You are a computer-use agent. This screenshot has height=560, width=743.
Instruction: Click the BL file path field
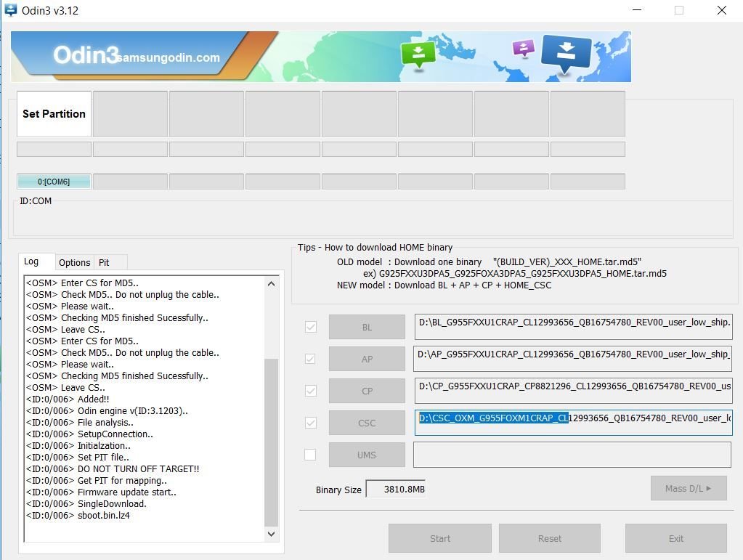[x=573, y=326]
